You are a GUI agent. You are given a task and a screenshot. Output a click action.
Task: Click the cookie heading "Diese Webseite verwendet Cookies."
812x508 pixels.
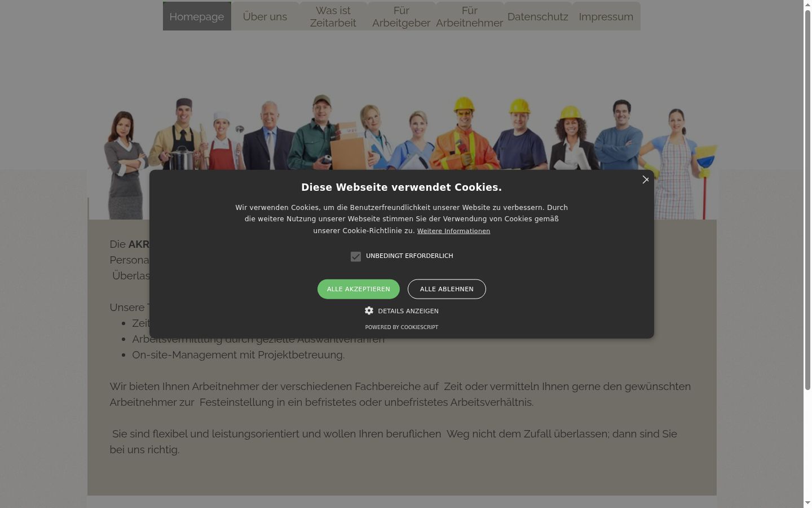point(401,187)
